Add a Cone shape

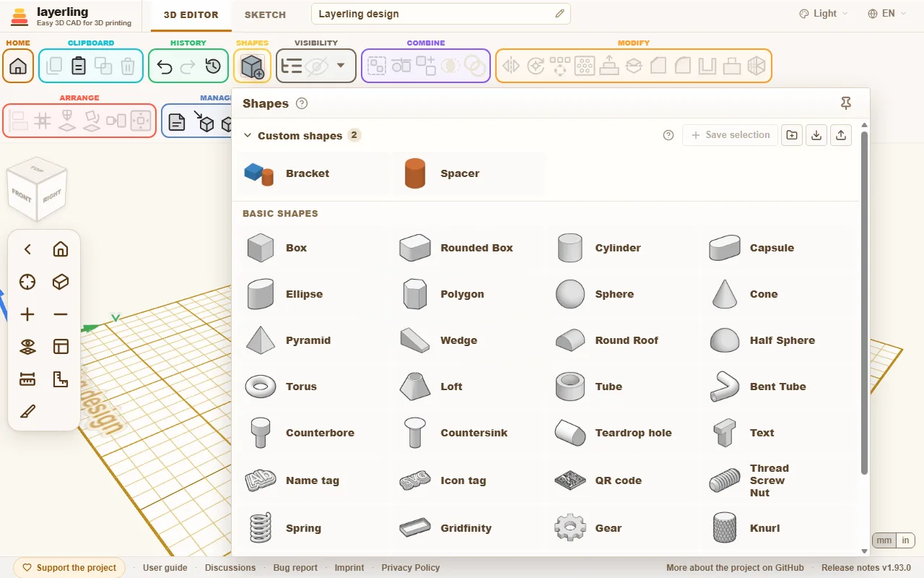777,294
